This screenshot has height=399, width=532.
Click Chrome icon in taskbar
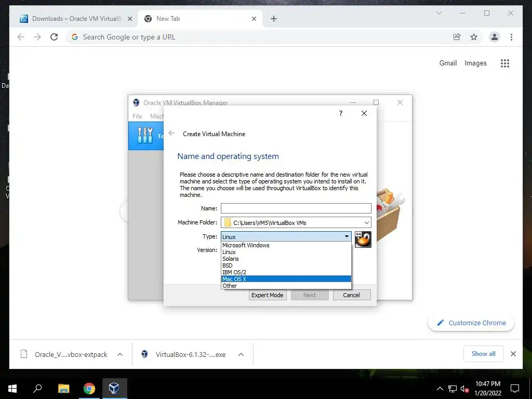pyautogui.click(x=89, y=389)
